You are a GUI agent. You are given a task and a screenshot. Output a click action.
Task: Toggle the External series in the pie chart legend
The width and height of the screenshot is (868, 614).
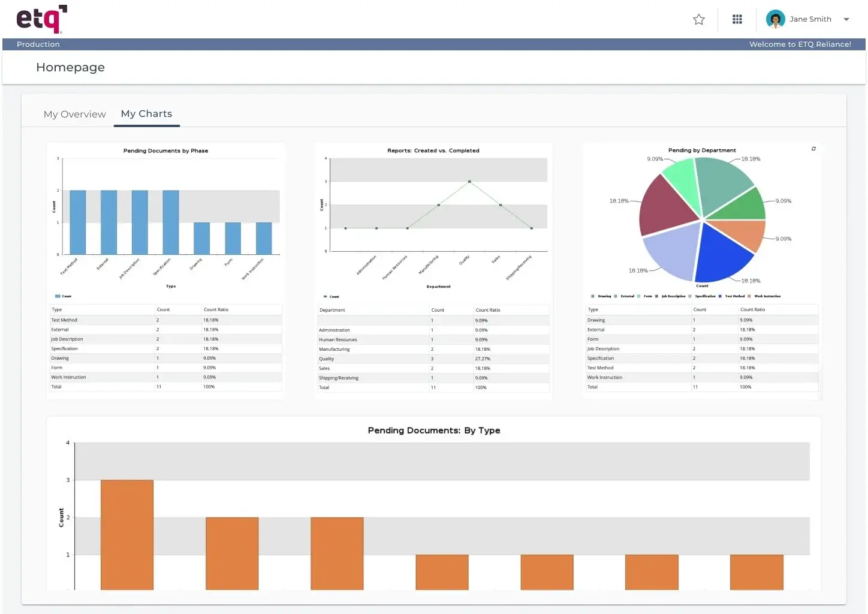615,296
